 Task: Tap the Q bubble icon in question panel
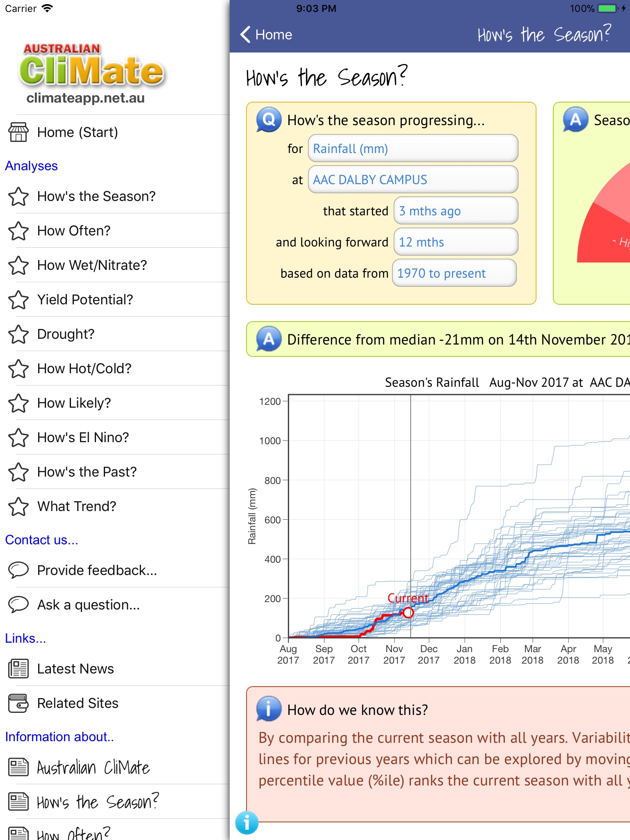pyautogui.click(x=269, y=120)
